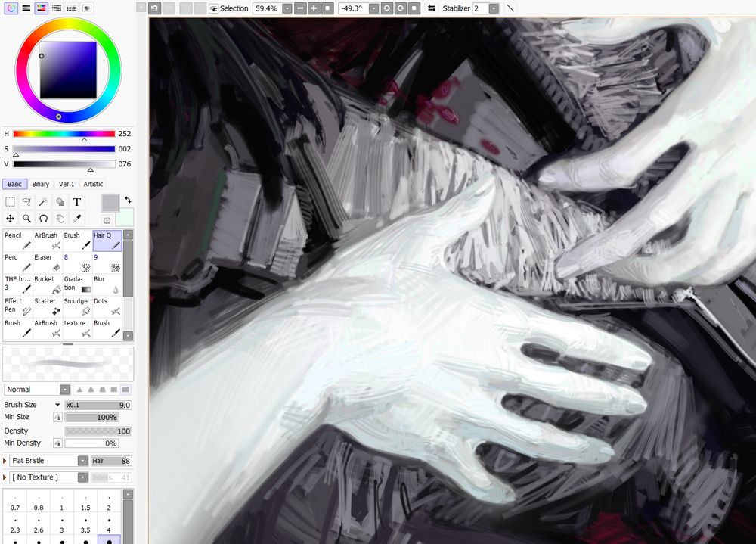Click the Hue slider bar

click(x=64, y=134)
